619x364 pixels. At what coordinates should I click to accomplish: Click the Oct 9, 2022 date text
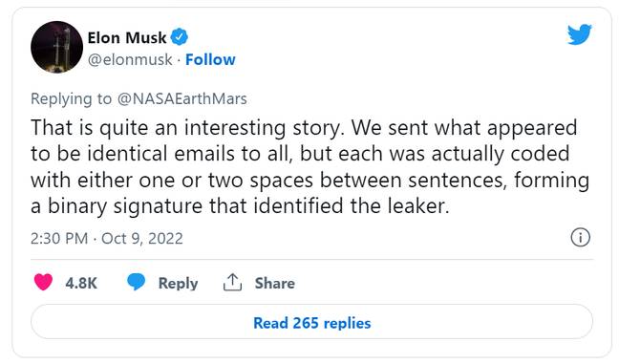(142, 239)
